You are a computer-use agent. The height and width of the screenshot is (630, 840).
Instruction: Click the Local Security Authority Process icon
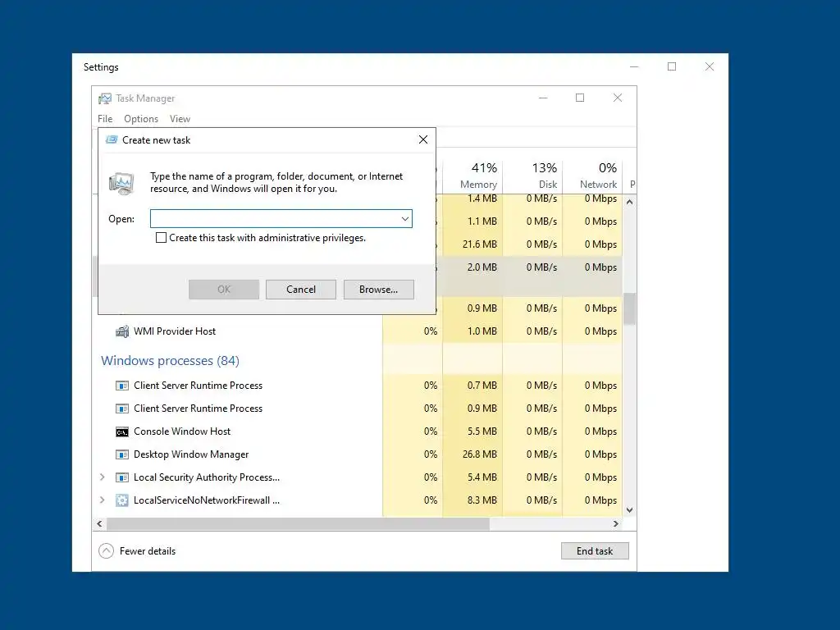click(122, 477)
